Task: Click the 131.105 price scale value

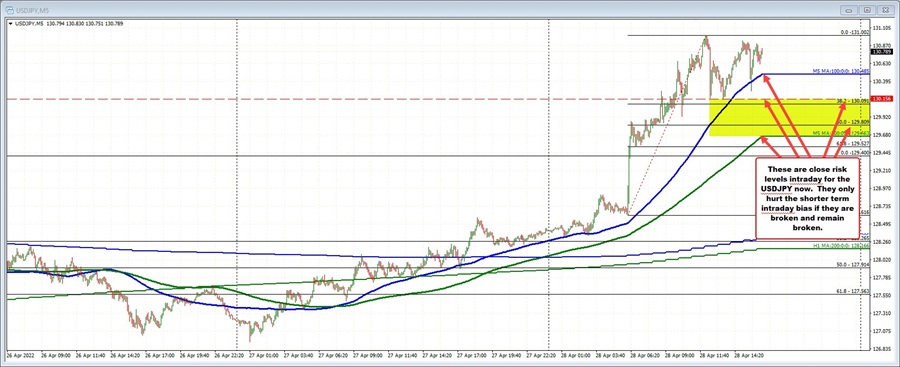Action: click(x=882, y=28)
